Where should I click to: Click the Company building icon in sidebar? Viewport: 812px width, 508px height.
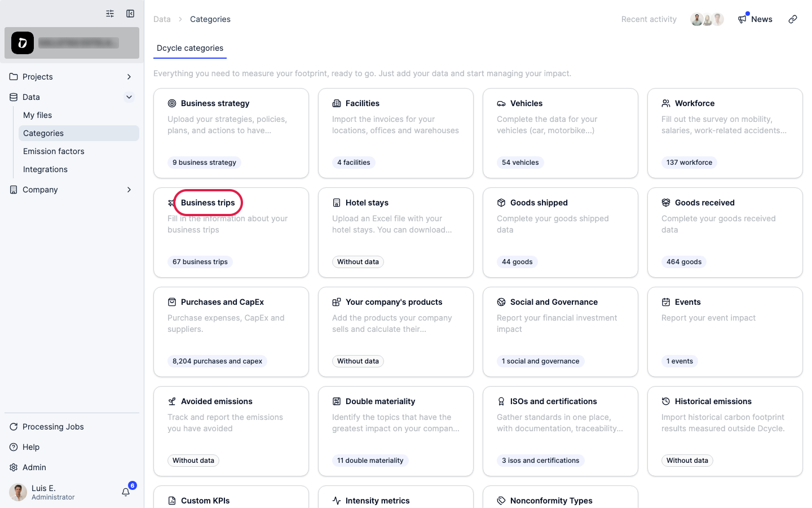14,190
